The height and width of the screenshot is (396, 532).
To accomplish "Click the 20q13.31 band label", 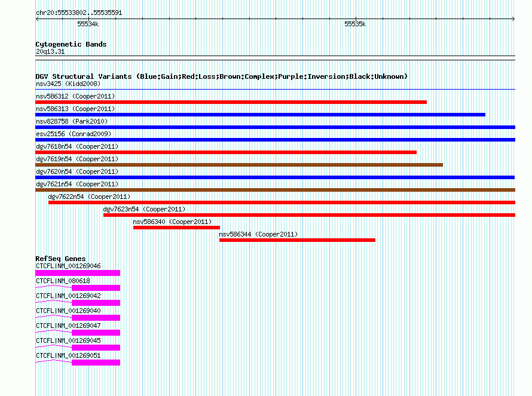I will pyautogui.click(x=50, y=51).
